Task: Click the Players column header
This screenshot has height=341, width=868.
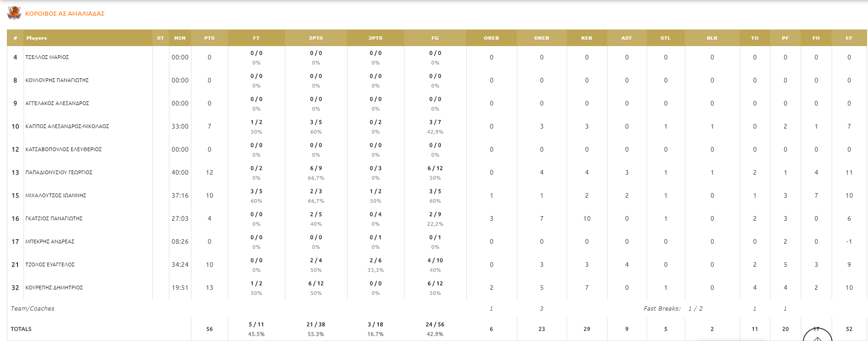Action: click(37, 38)
